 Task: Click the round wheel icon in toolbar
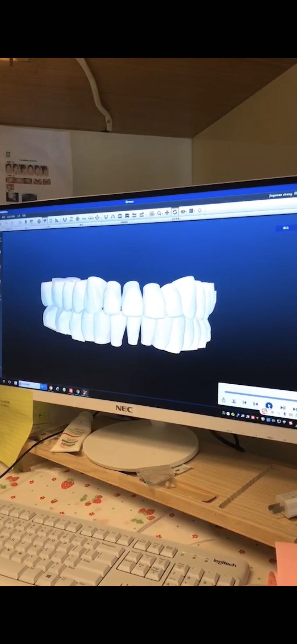point(78,219)
